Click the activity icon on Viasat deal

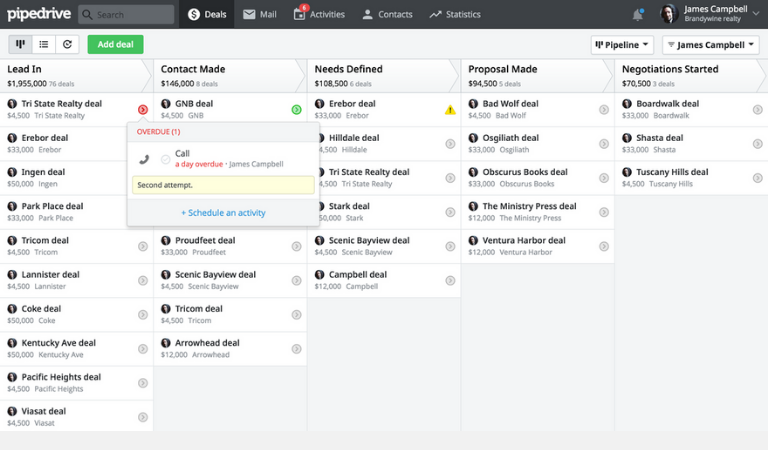click(143, 417)
